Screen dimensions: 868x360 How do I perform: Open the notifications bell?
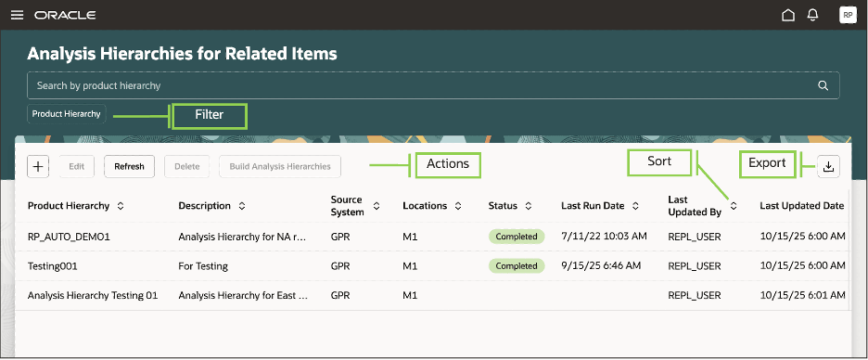(812, 15)
